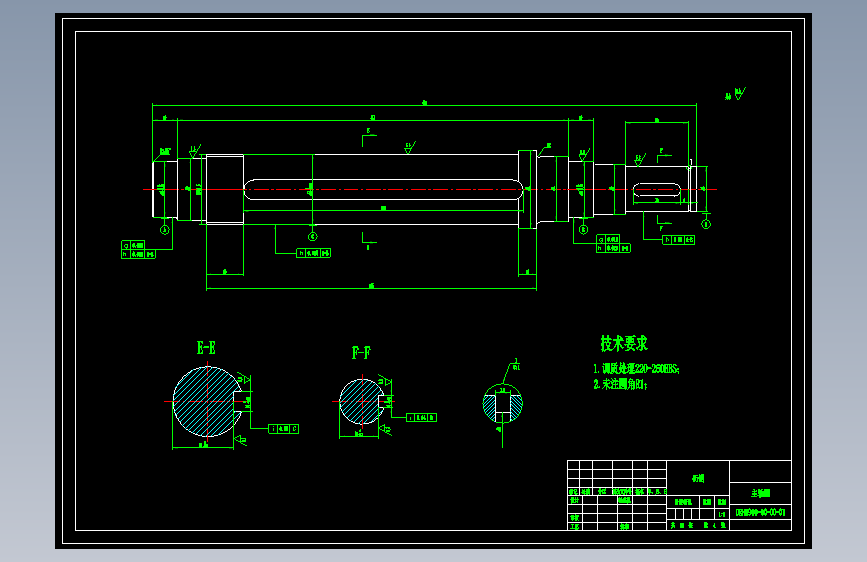Click the leader callout on groove detail view
The width and height of the screenshot is (867, 562).
512,370
